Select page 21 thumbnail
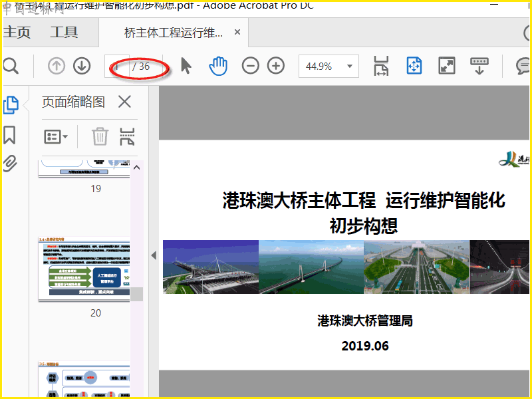 point(84,379)
